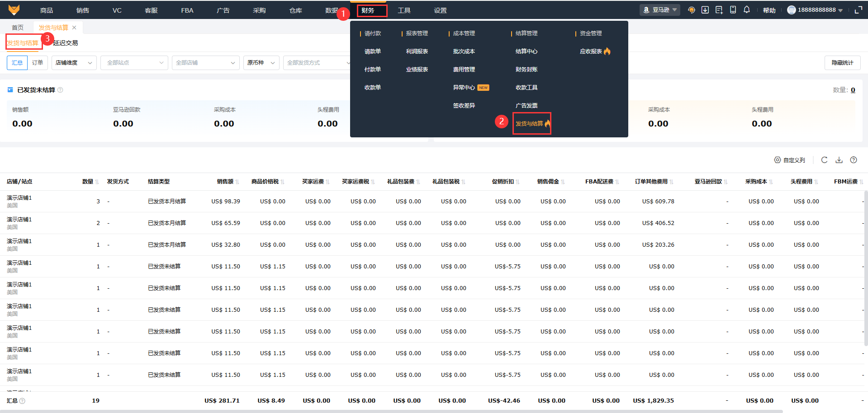Open the 店铺维度 dropdown
The height and width of the screenshot is (413, 868).
point(74,63)
